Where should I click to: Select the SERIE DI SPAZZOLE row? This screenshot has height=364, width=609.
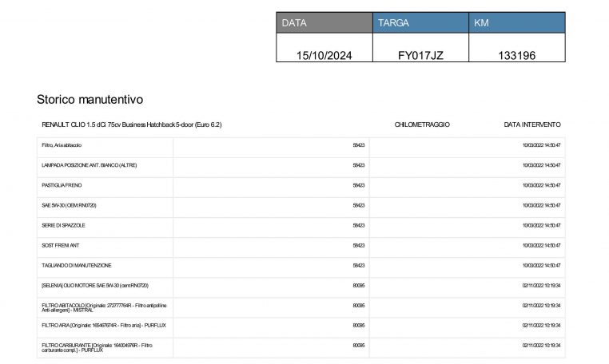click(66, 225)
